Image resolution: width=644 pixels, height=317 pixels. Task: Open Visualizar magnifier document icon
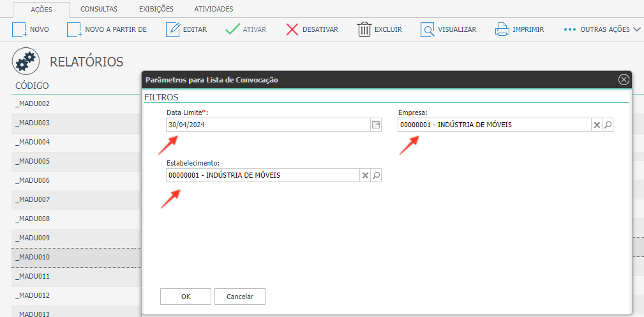(428, 29)
